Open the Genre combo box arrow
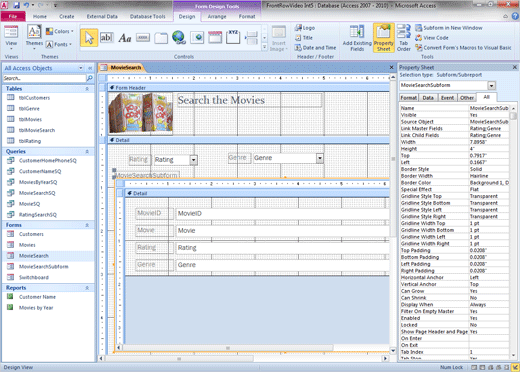This screenshot has height=372, width=520. [x=320, y=158]
